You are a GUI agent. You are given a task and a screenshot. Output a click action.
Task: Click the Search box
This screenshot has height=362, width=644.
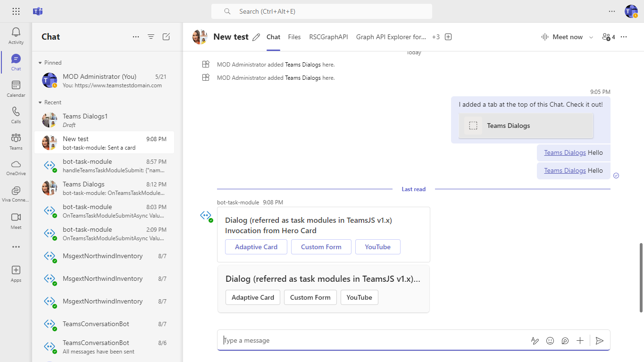pos(322,11)
